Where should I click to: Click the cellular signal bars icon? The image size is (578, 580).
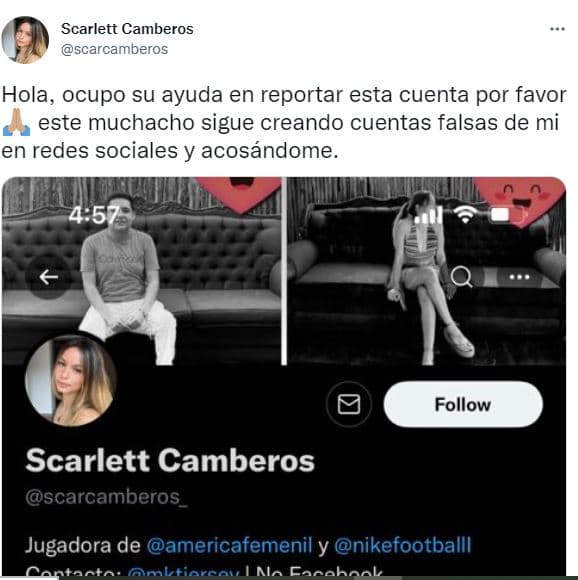[427, 214]
